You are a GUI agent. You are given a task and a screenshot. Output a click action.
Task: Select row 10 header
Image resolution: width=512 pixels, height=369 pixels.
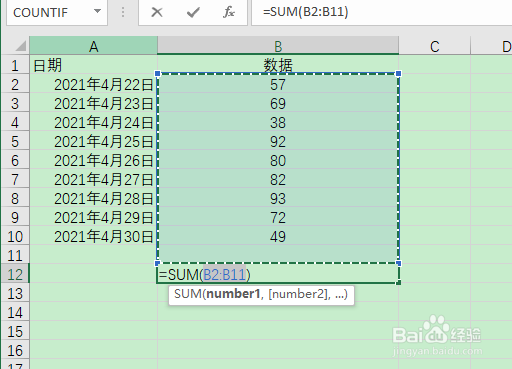point(15,236)
